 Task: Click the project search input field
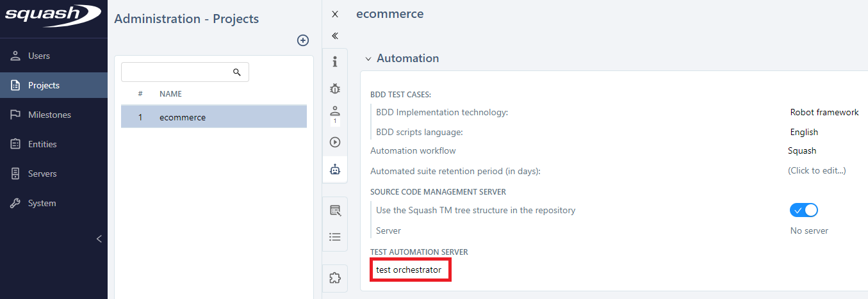click(x=176, y=72)
